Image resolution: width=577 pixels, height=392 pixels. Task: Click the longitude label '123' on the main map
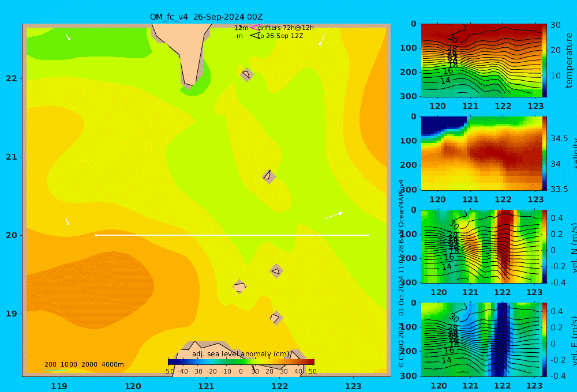click(x=353, y=386)
